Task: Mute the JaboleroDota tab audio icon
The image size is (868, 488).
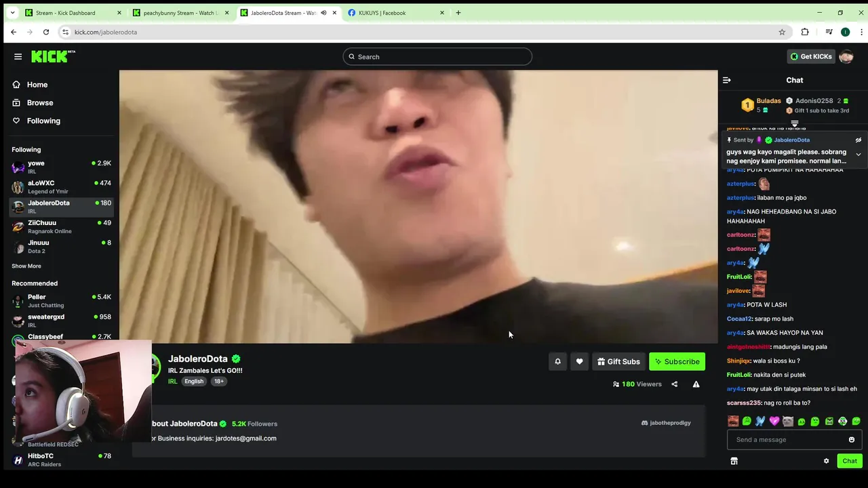Action: (x=323, y=13)
